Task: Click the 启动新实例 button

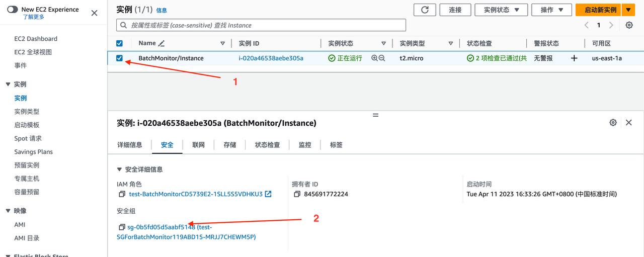Action: coord(598,10)
